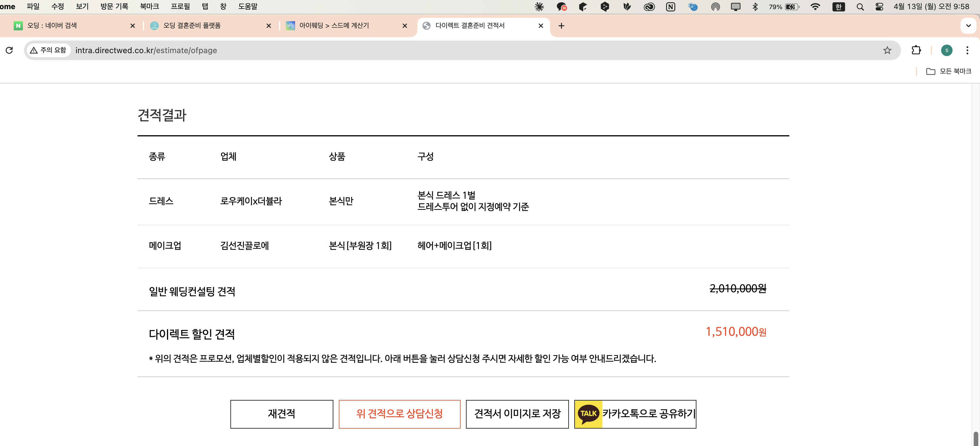Open the Notion icon in the menu bar
Image resolution: width=980 pixels, height=446 pixels.
[670, 7]
